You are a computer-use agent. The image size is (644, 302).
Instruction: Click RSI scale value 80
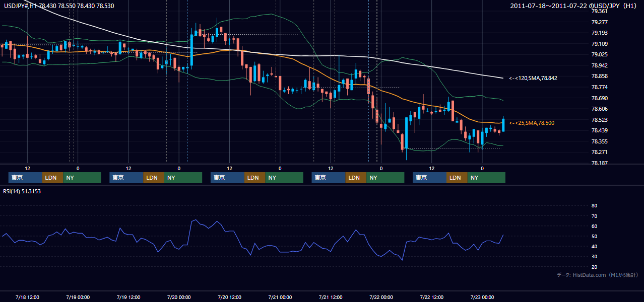click(594, 206)
